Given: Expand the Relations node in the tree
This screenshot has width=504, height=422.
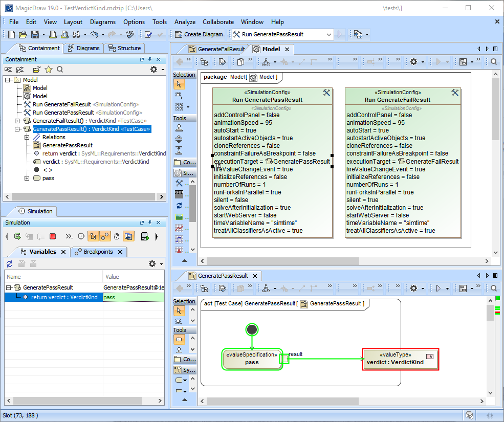Looking at the screenshot, I should (27, 137).
